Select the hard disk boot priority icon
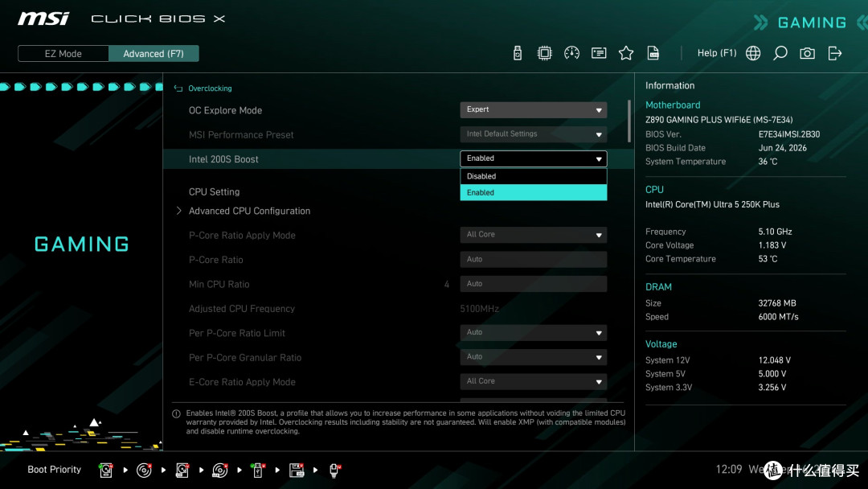Image resolution: width=868 pixels, height=489 pixels. tap(106, 471)
